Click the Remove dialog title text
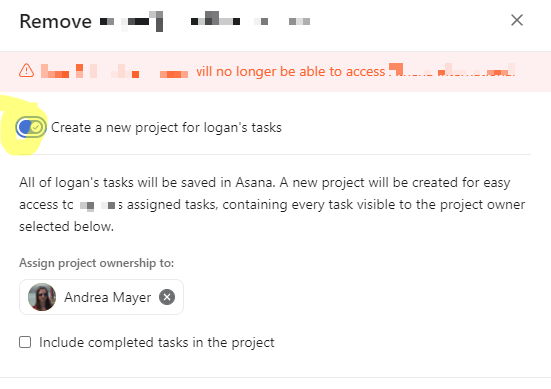 coord(56,21)
